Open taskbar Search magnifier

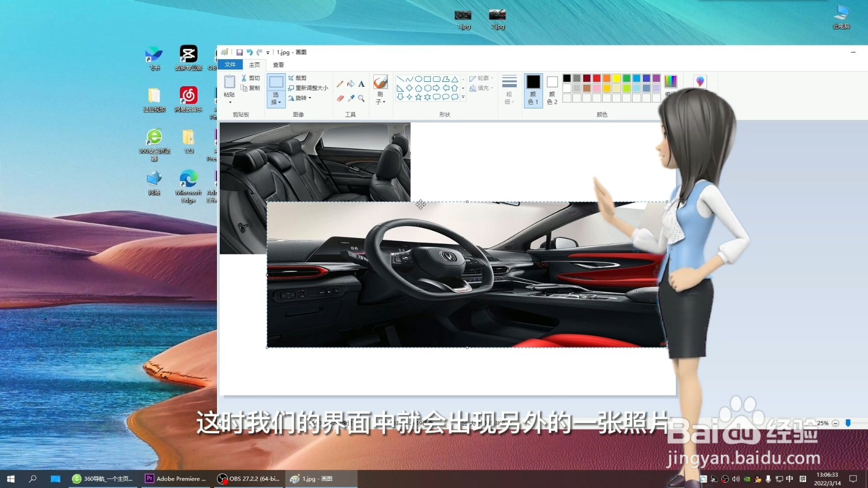coord(33,479)
